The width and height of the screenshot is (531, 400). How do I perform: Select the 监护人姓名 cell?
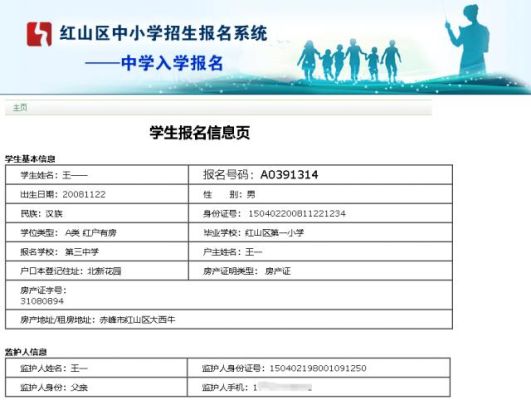tap(97, 368)
